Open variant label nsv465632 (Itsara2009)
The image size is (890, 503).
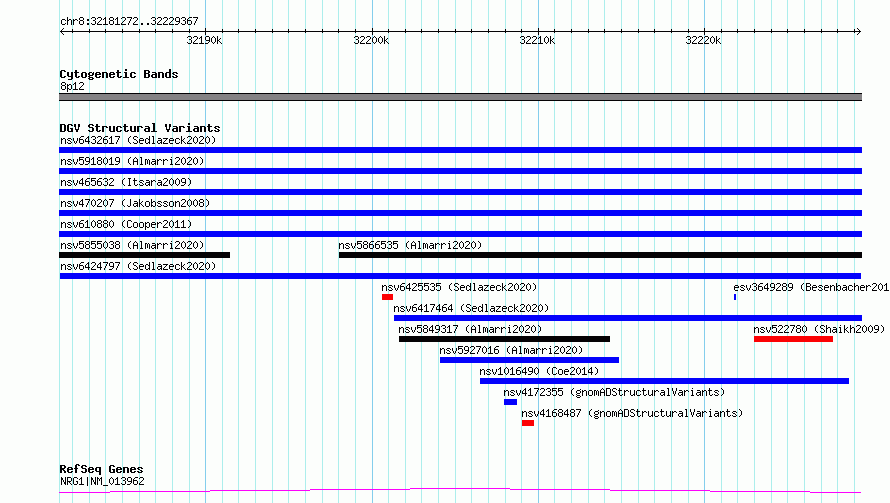pos(126,182)
